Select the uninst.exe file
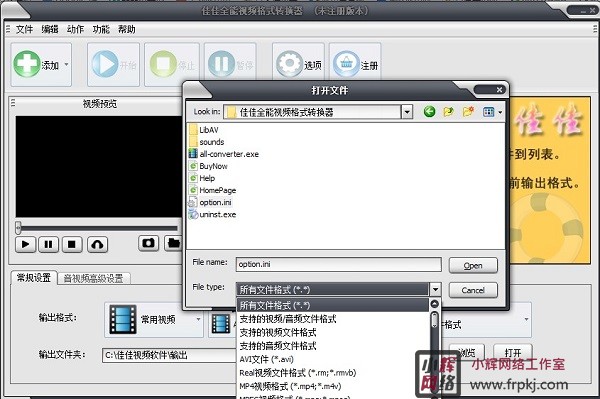600x399 pixels. click(x=217, y=215)
